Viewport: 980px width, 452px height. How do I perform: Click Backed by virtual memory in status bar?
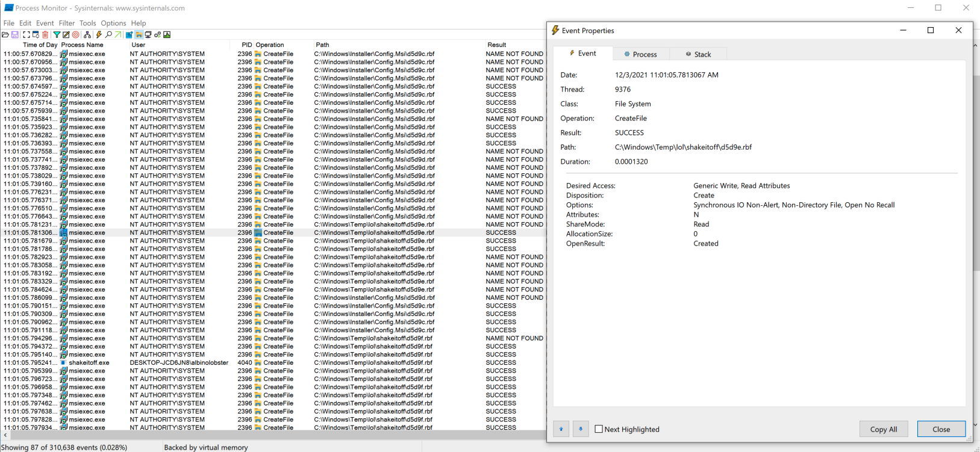tap(206, 447)
